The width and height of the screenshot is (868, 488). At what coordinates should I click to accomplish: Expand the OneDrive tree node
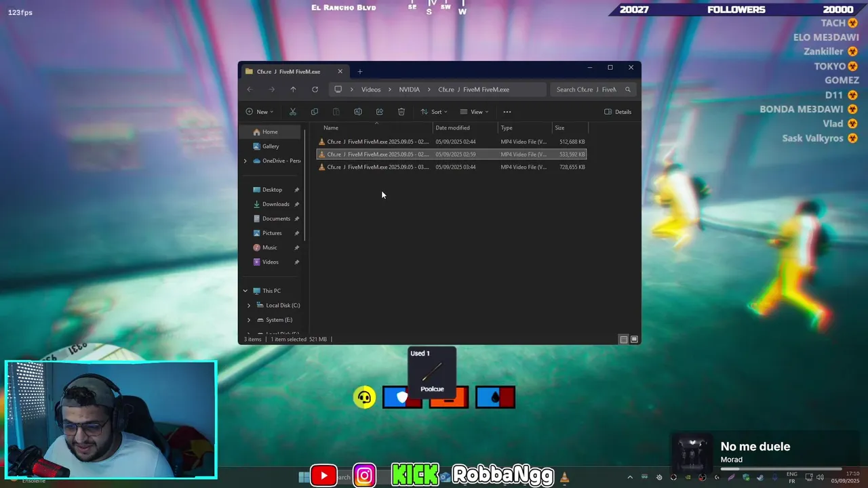tap(245, 161)
